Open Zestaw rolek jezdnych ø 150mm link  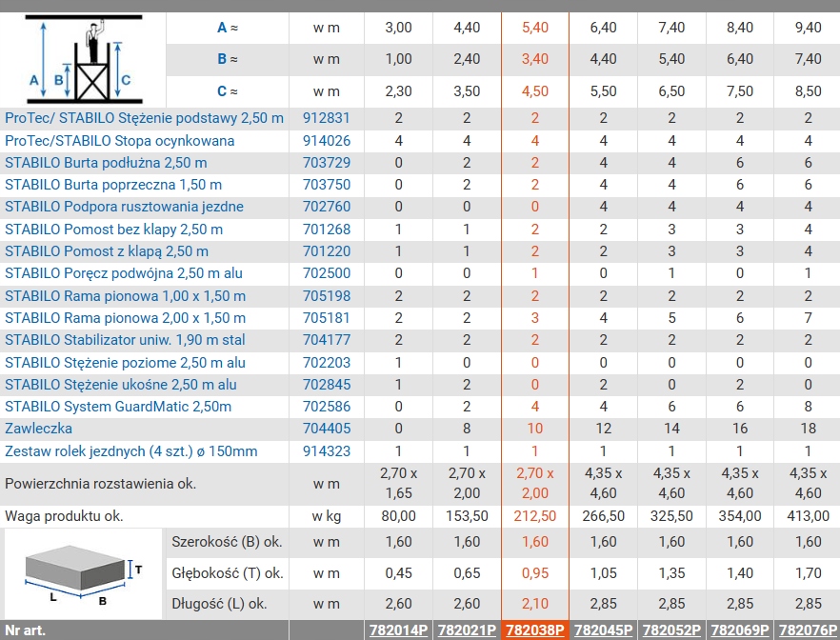(x=130, y=450)
